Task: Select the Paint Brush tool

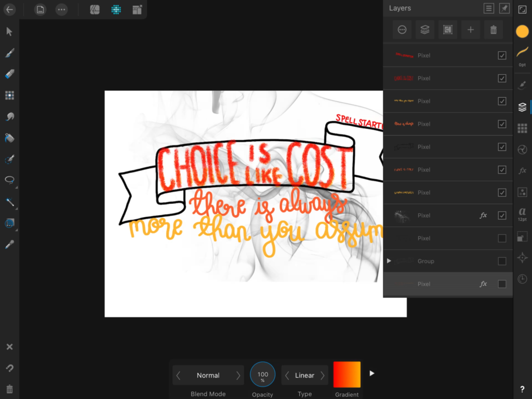Action: 9,53
